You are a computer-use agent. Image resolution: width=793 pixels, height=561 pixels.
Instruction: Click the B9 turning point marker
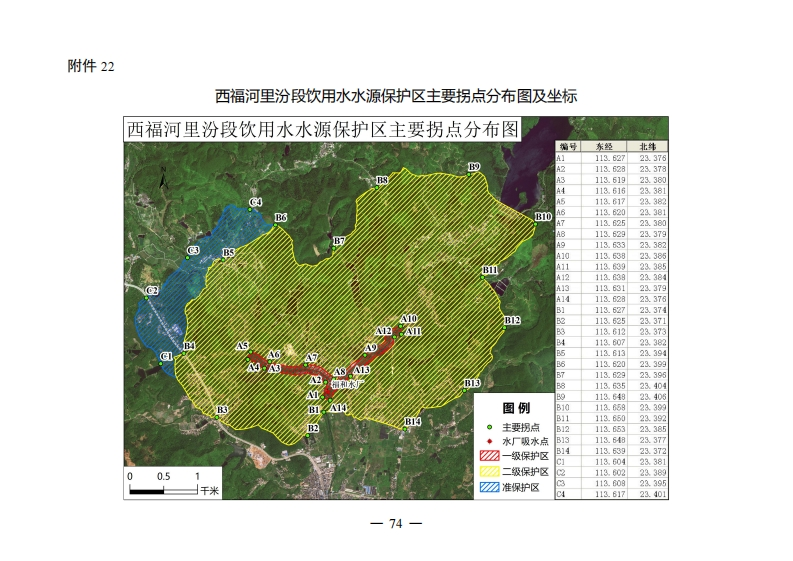click(x=467, y=172)
